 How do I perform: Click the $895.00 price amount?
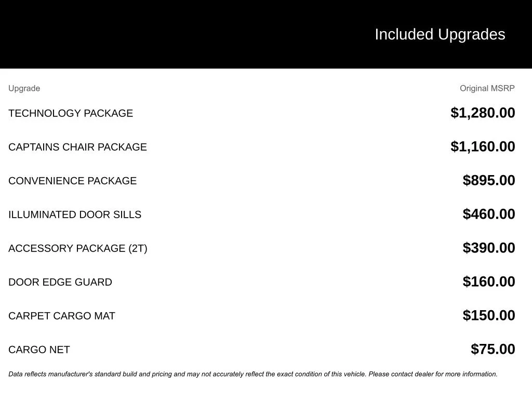click(x=488, y=180)
